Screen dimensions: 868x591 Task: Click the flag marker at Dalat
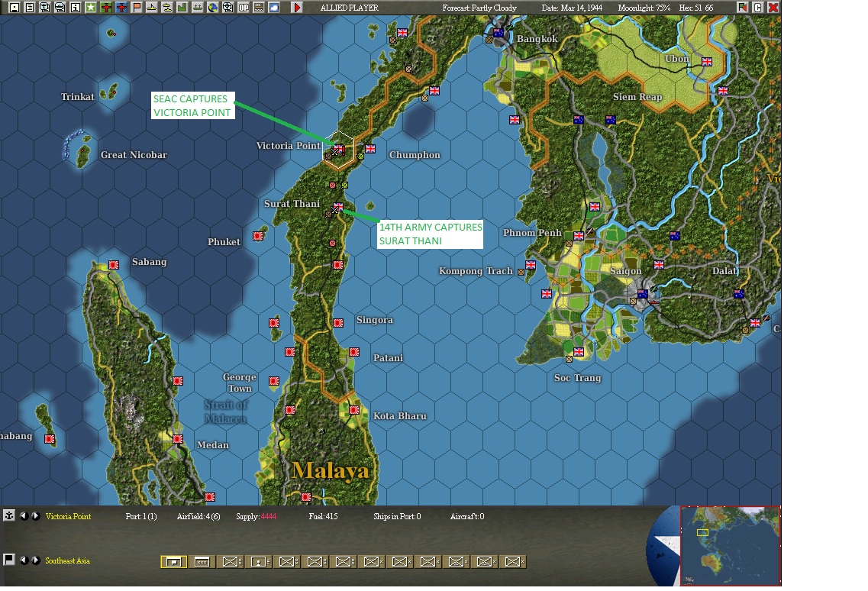[x=738, y=293]
